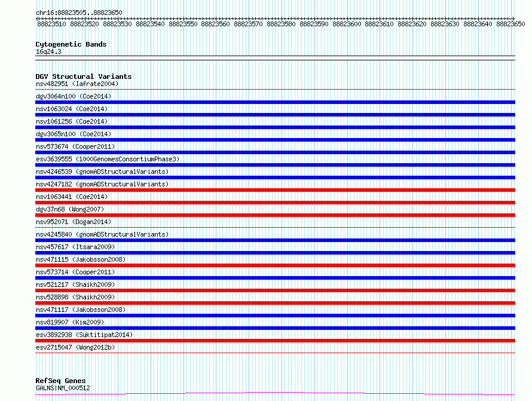Click blue bar of nsv819907 variant
Image resolution: width=532 pixels, height=401 pixels.
point(275,328)
